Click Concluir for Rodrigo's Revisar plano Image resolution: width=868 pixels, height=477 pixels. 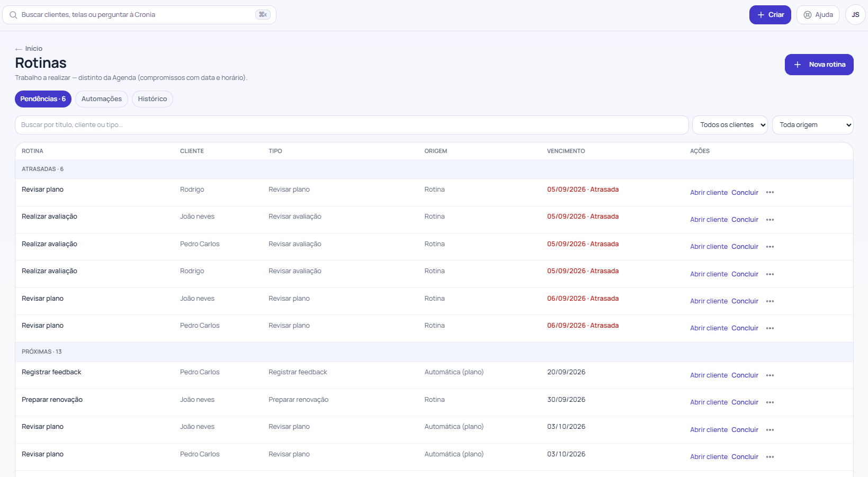745,193
